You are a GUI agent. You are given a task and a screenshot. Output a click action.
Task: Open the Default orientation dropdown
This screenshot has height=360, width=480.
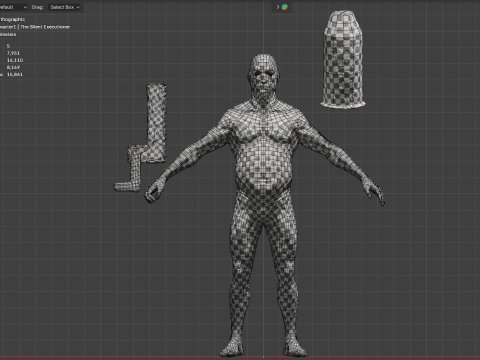[x=13, y=7]
